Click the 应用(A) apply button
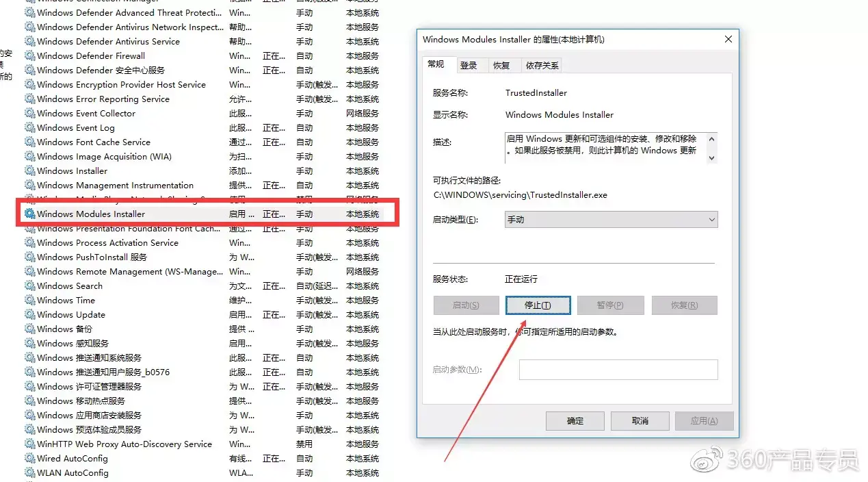The width and height of the screenshot is (868, 482). coord(705,421)
